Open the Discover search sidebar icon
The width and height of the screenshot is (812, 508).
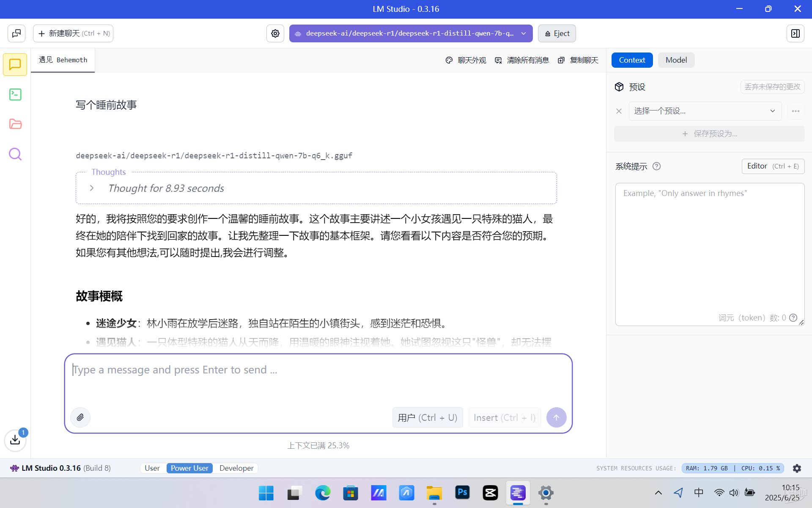[15, 154]
